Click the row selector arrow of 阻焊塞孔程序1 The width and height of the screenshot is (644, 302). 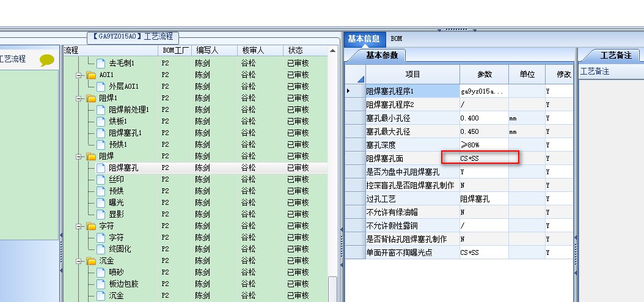[x=349, y=91]
